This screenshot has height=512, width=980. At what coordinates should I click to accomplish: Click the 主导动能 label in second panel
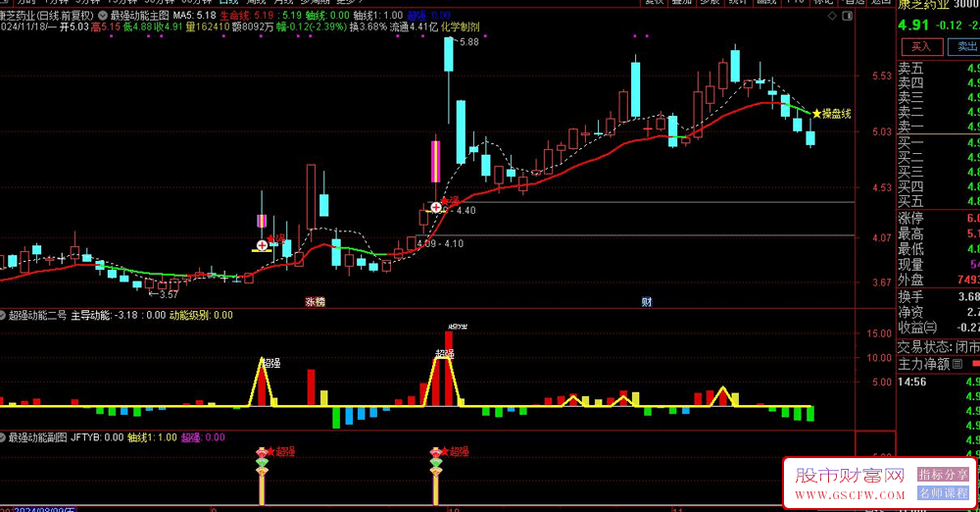90,316
